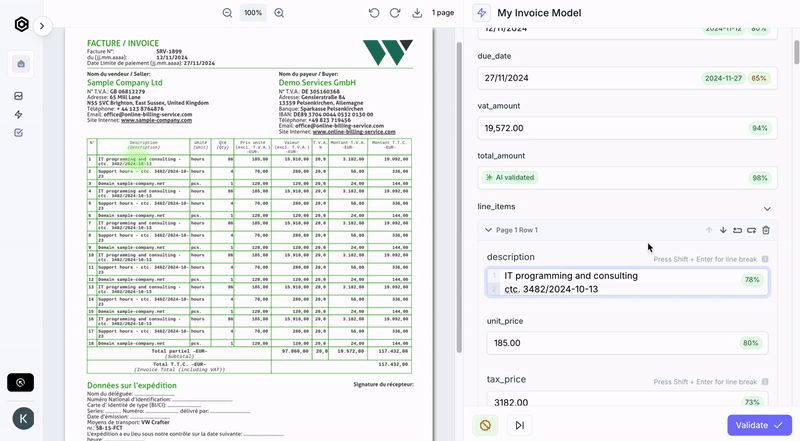Screen dimensions: 800x441
Task: Click the 'Données sur l'expédition' heading
Action: coord(132,385)
